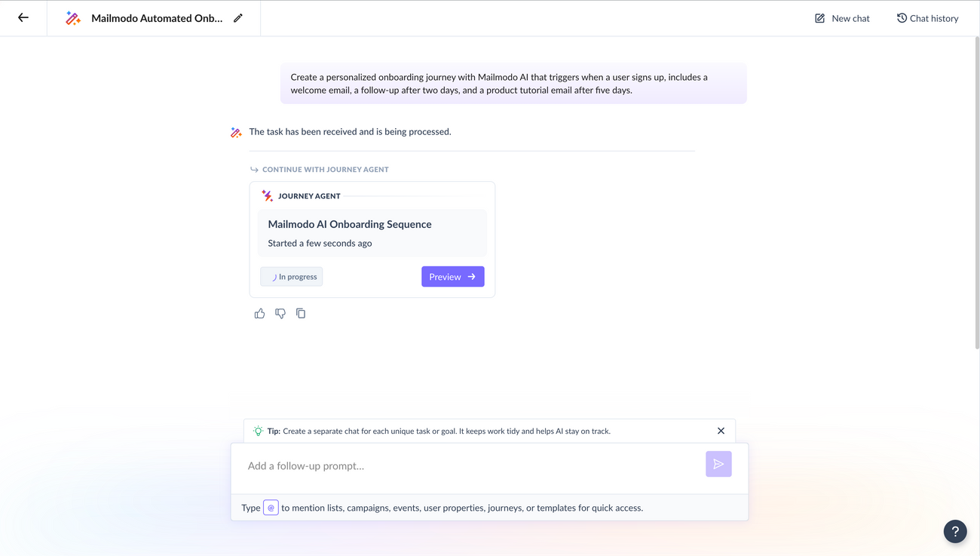Click the Journey Agent icon on the card

coord(267,196)
